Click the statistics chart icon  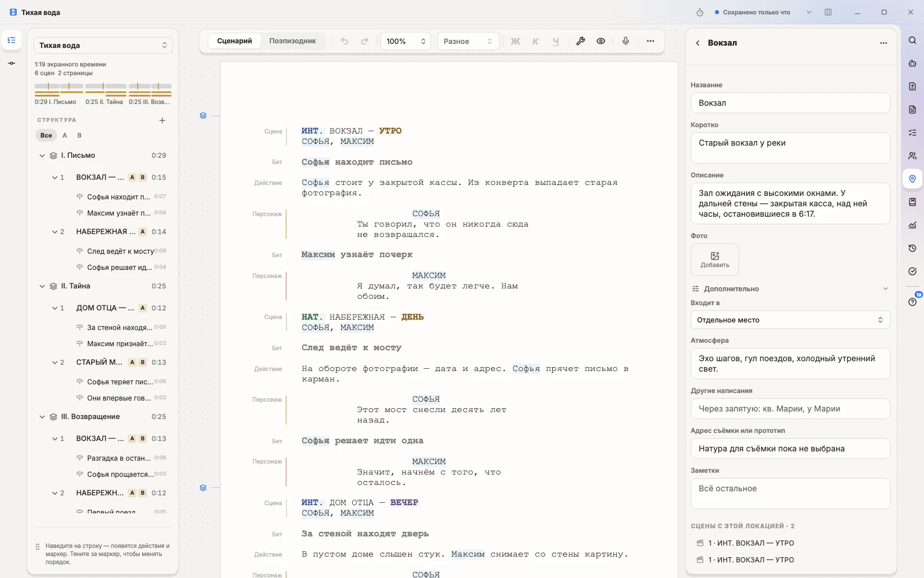(912, 225)
